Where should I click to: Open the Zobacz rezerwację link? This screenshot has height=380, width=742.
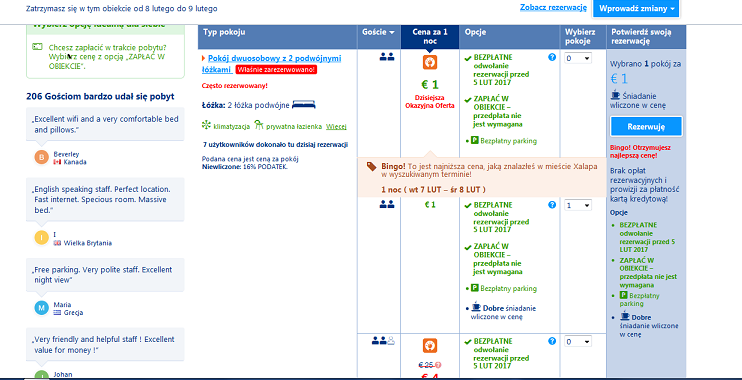click(553, 8)
